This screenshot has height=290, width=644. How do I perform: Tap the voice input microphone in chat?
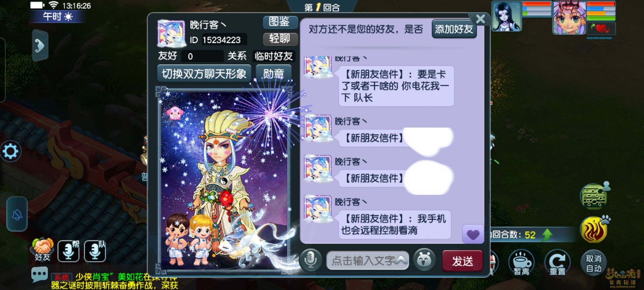310,260
